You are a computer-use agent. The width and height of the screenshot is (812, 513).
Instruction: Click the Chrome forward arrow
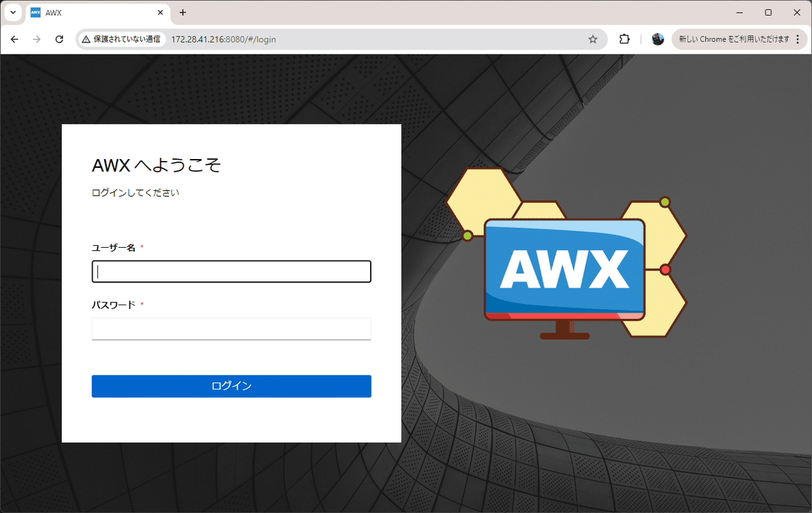click(37, 39)
